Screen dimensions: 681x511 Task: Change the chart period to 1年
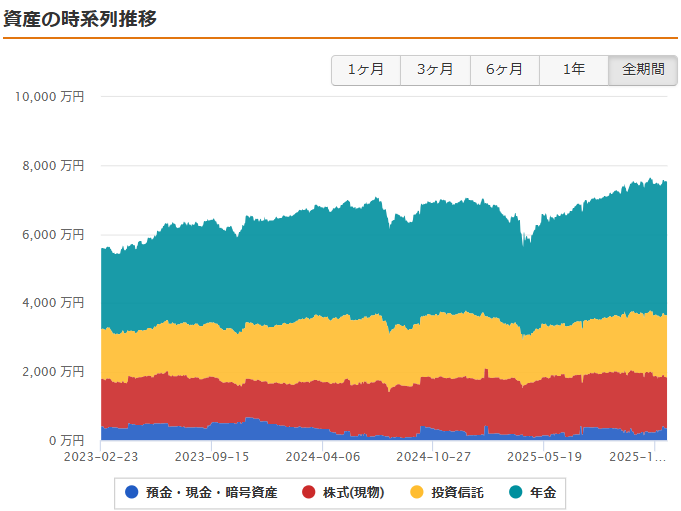click(x=573, y=70)
